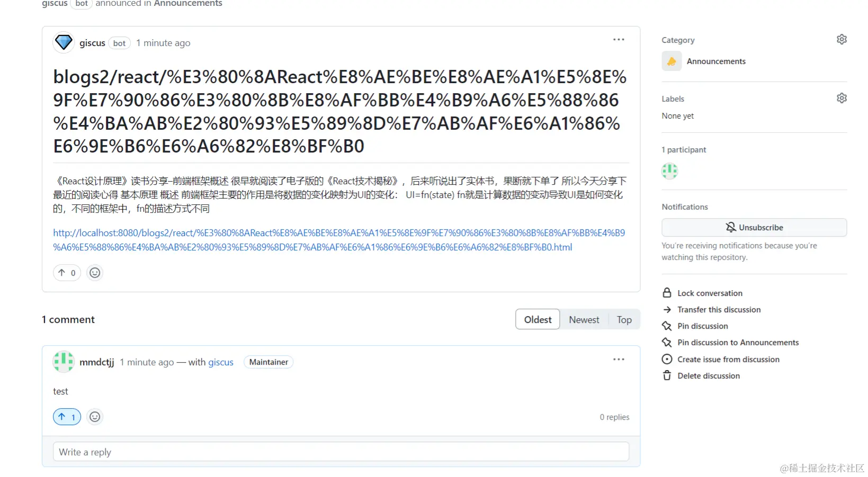This screenshot has height=477, width=868.
Task: Click the 1 participant heading
Action: coord(684,150)
